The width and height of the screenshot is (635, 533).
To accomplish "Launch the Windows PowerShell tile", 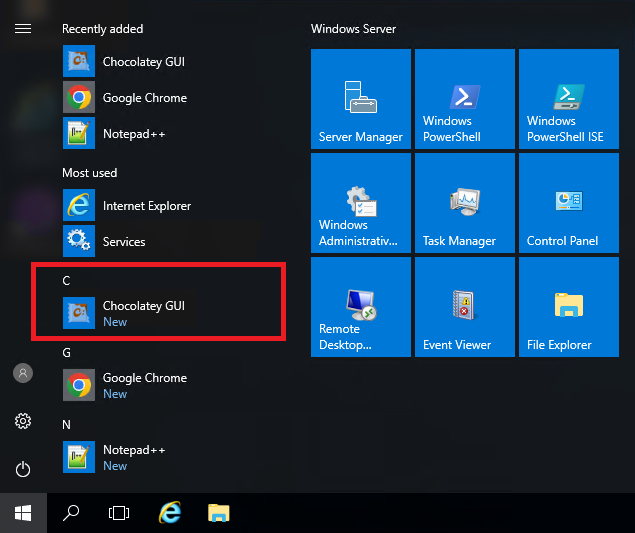I will click(465, 99).
